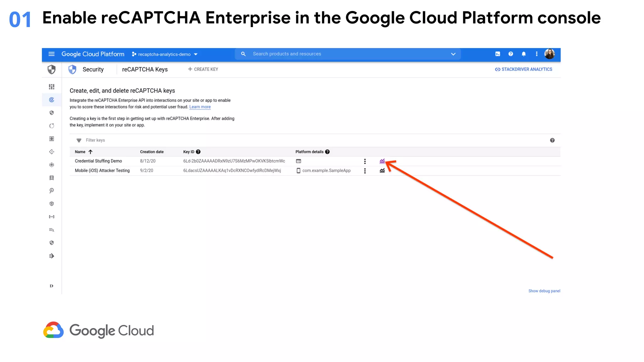Click the filter icon beside Filter keys
Viewport: 644px width, 362px height.
click(79, 140)
